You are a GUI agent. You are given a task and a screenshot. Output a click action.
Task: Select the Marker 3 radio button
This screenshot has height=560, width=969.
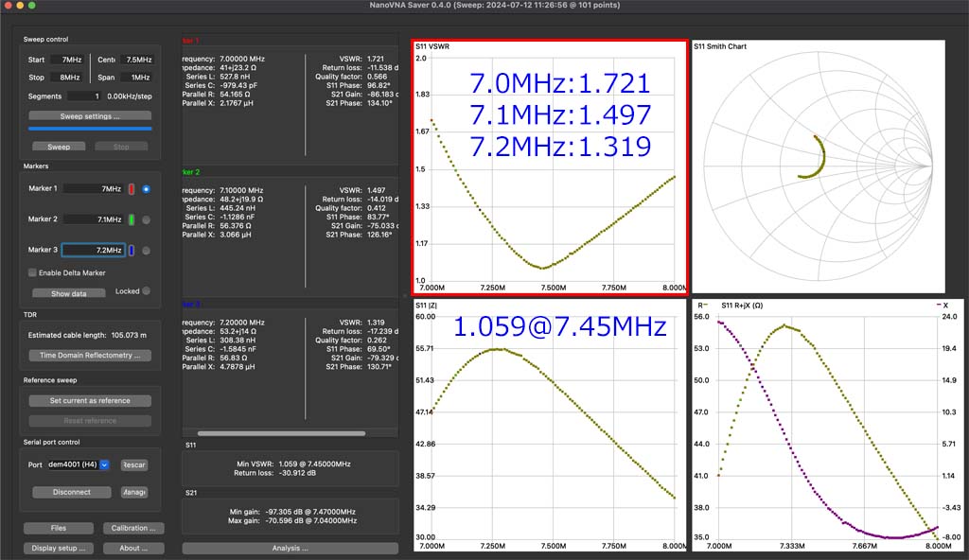pyautogui.click(x=147, y=250)
